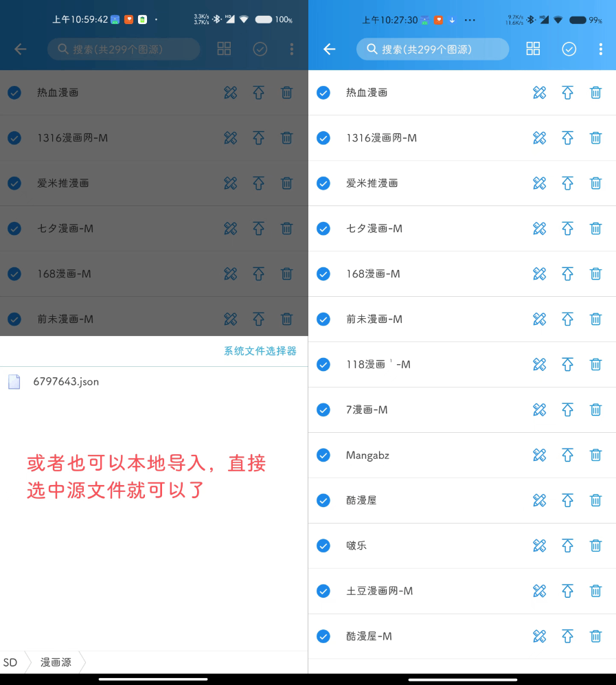Screen dimensions: 616x685
Task: Tap the edit icon next to 热血漫画
Action: pyautogui.click(x=540, y=92)
